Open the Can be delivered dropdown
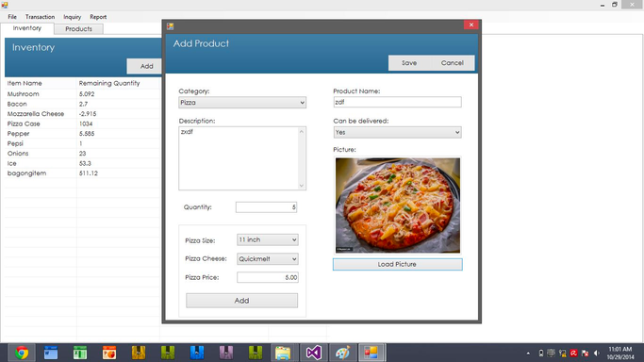This screenshot has width=644, height=362. point(397,132)
